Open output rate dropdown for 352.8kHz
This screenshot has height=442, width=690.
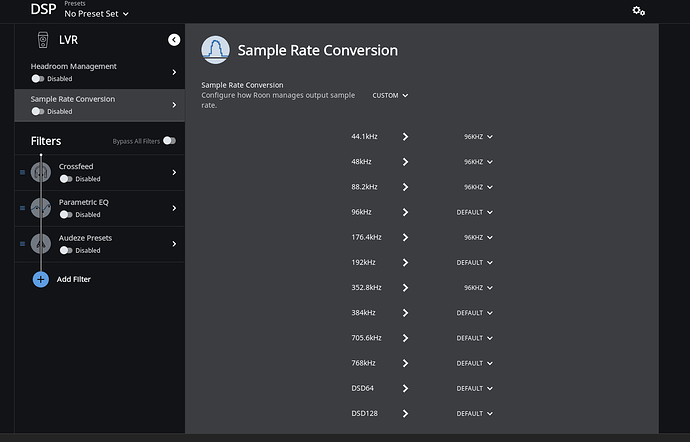478,287
